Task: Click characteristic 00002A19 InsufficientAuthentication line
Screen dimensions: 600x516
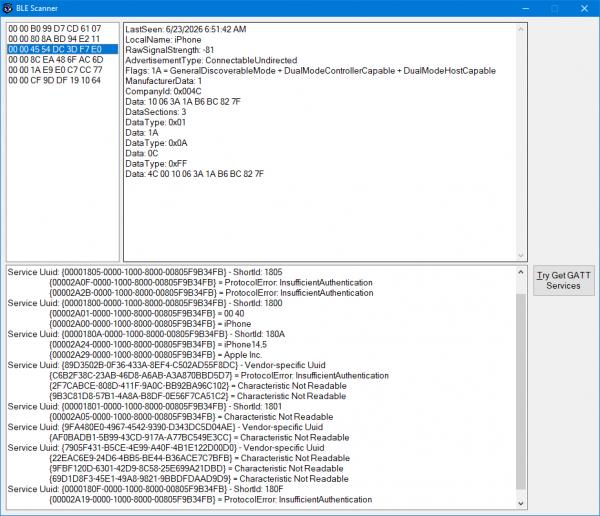Action: [210, 500]
